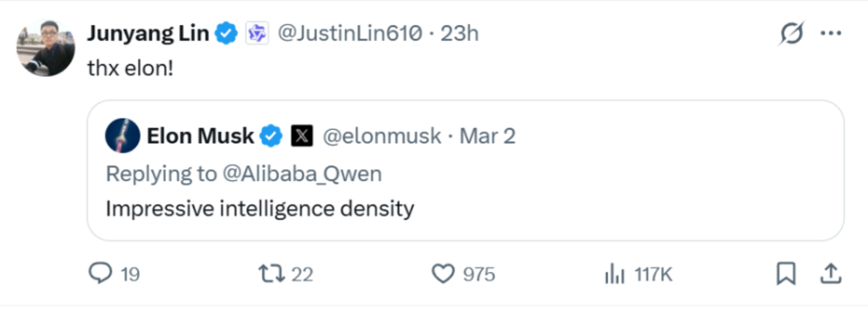868x311 pixels.
Task: Click the 117K views count
Action: (x=653, y=275)
